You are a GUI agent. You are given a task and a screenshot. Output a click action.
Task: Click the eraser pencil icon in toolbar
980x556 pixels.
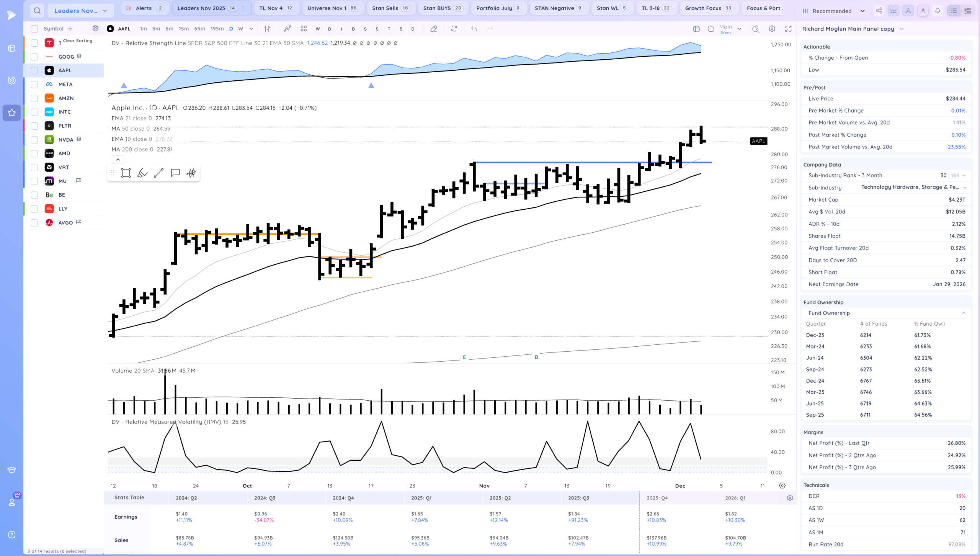click(434, 29)
